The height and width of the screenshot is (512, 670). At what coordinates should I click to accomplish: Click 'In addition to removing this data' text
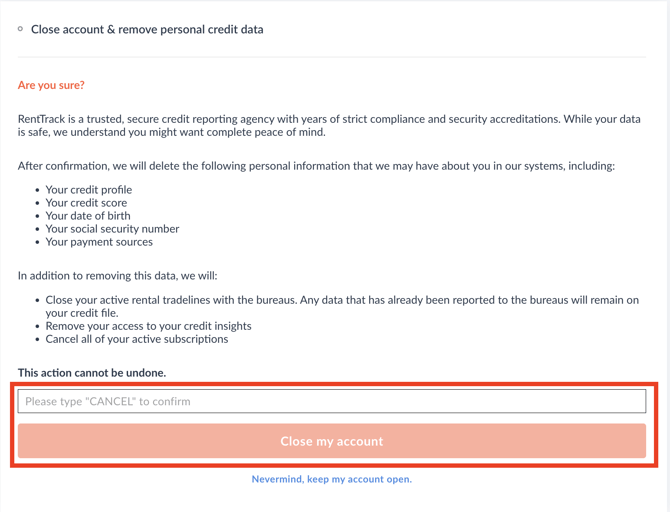tap(118, 276)
